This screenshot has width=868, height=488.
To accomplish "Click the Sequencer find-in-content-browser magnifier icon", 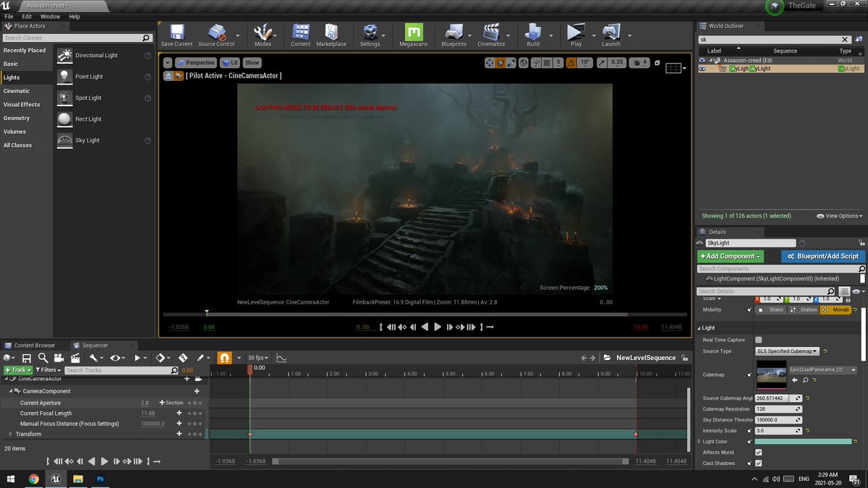I will (x=43, y=358).
